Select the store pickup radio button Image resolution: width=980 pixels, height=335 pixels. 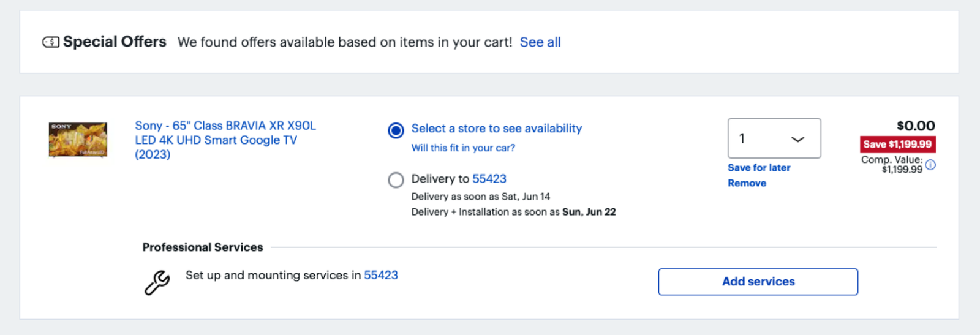[x=396, y=130]
